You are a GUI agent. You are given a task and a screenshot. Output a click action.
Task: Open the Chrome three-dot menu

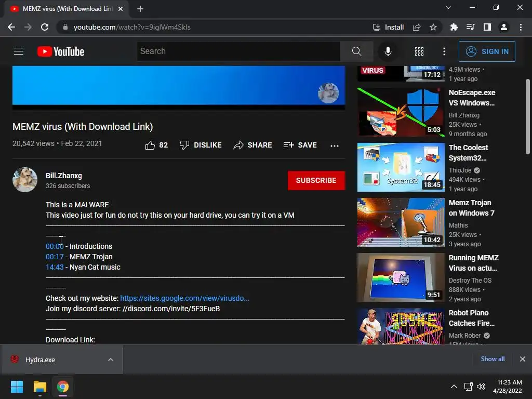pos(521,27)
